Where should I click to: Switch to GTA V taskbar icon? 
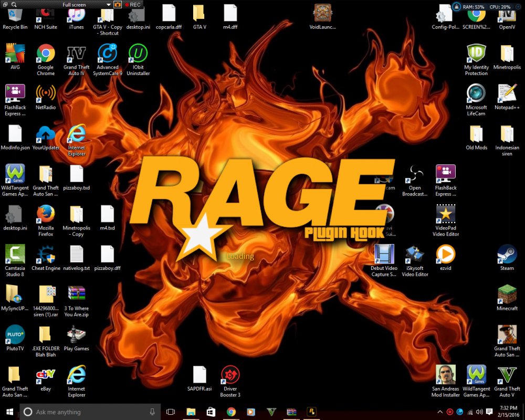tap(271, 412)
